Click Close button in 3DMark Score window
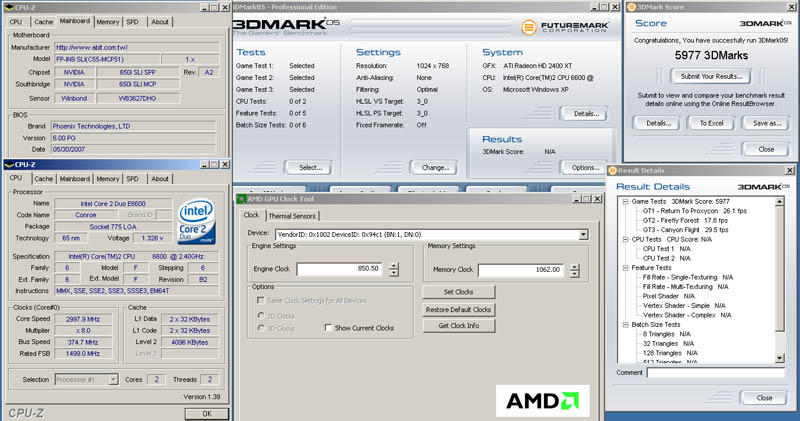The image size is (800, 421). [766, 150]
